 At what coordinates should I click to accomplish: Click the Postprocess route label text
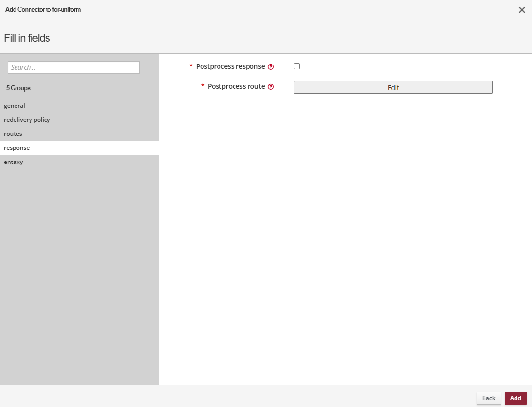(236, 86)
